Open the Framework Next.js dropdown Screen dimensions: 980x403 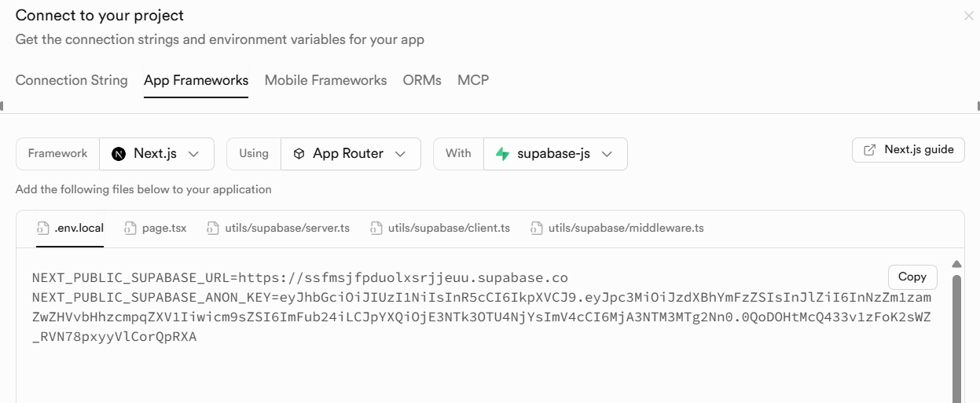point(156,154)
